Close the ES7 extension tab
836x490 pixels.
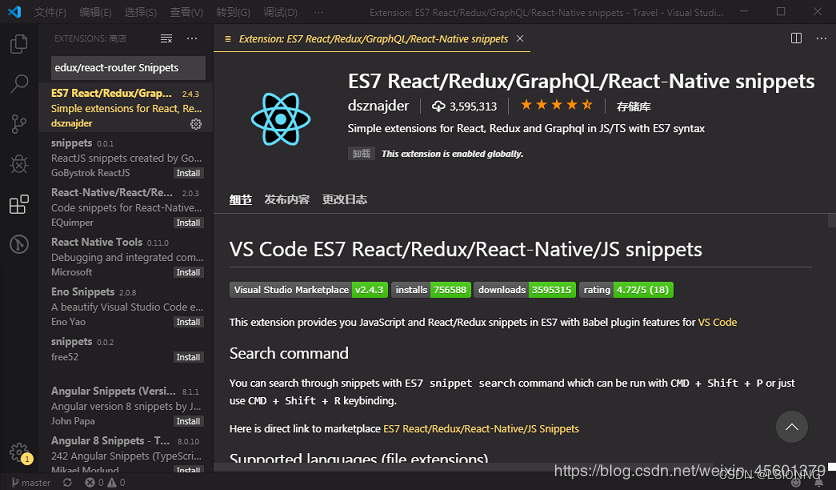pos(520,38)
